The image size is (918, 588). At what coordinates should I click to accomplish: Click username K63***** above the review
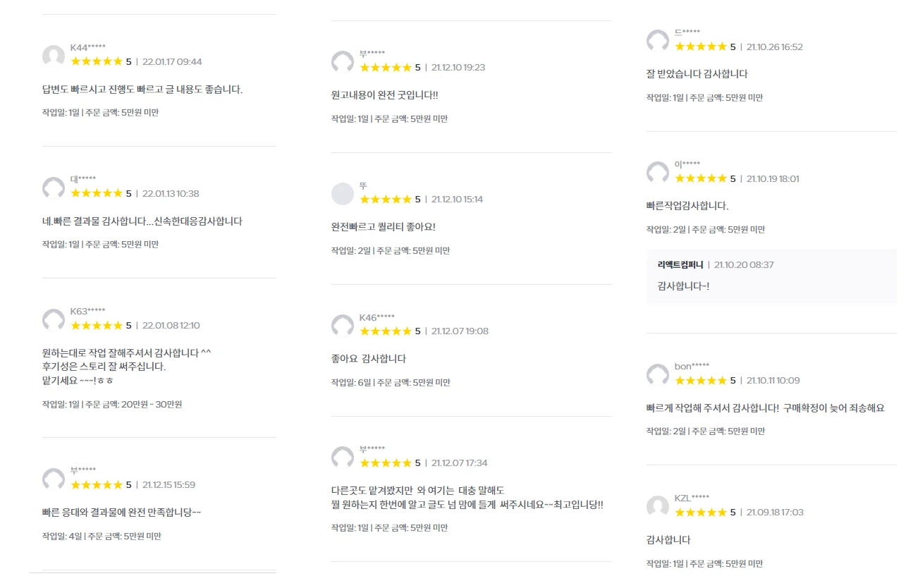[88, 312]
